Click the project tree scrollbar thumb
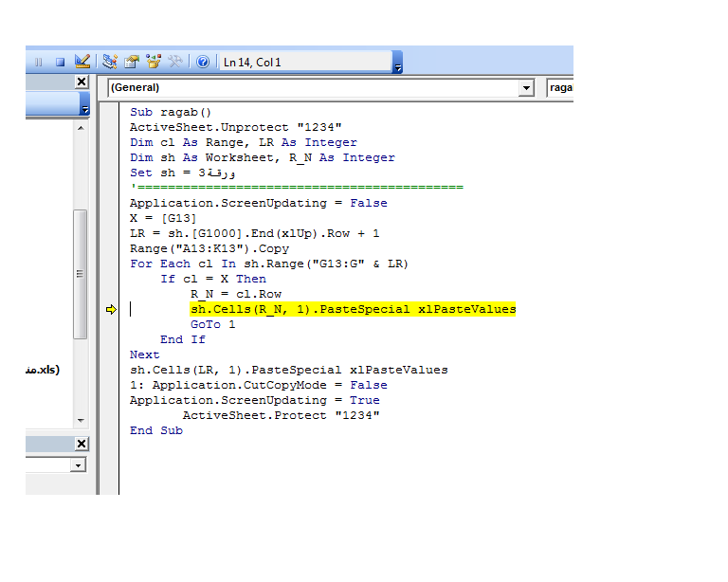This screenshot has width=728, height=582. [81, 274]
